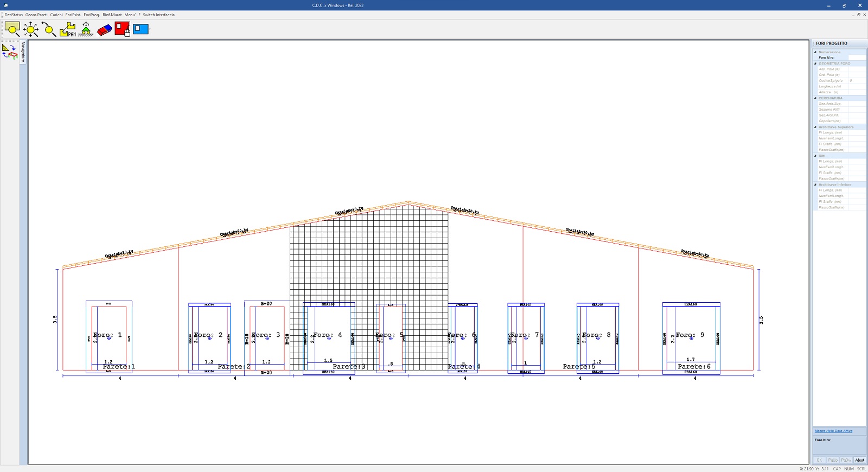Click Switch Interfaccia in the menu bar
Screen dimensions: 868x472
[158, 15]
